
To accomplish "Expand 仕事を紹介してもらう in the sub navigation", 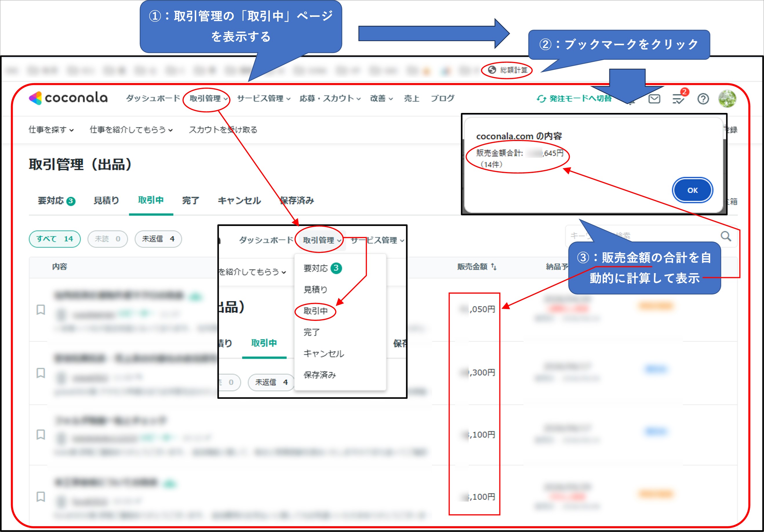I will (x=131, y=130).
